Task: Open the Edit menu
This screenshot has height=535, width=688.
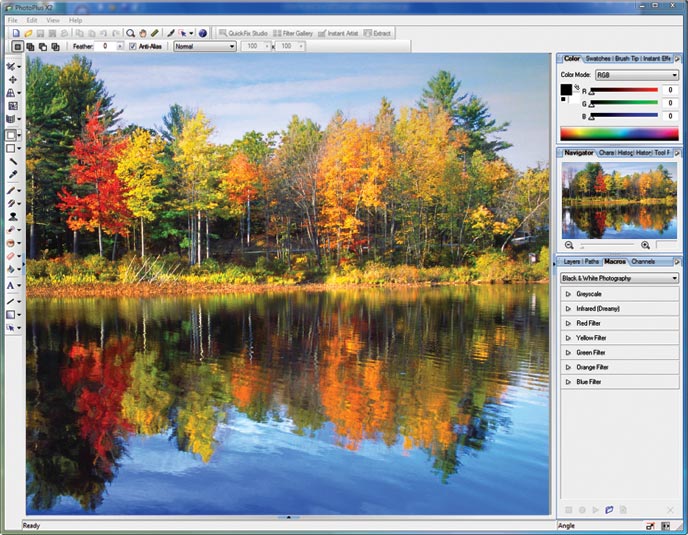Action: click(x=32, y=20)
